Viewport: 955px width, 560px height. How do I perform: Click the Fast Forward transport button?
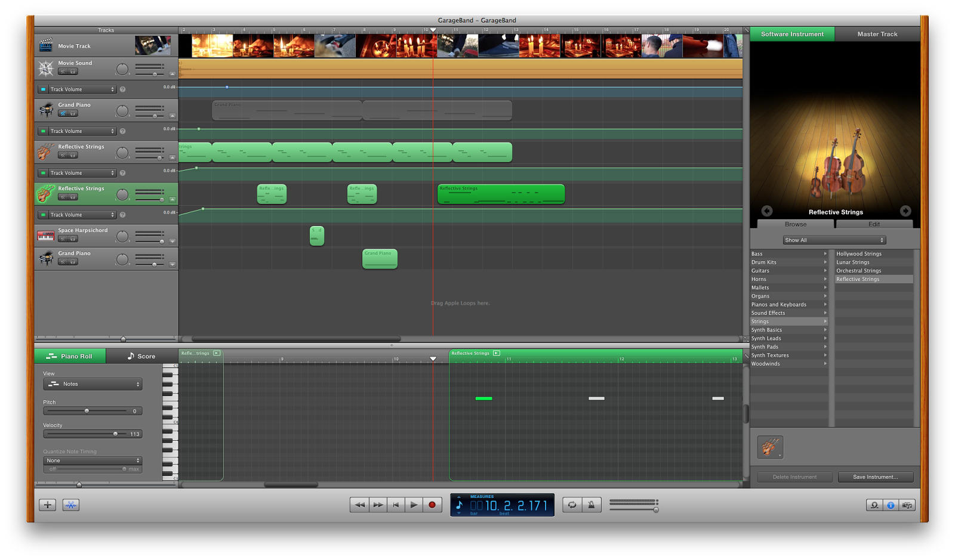[x=378, y=505]
